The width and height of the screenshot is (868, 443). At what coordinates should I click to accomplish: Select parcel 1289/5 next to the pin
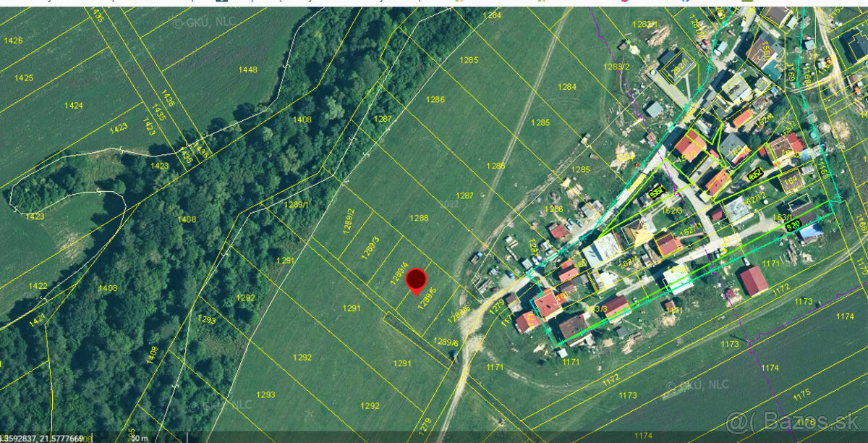point(427,298)
